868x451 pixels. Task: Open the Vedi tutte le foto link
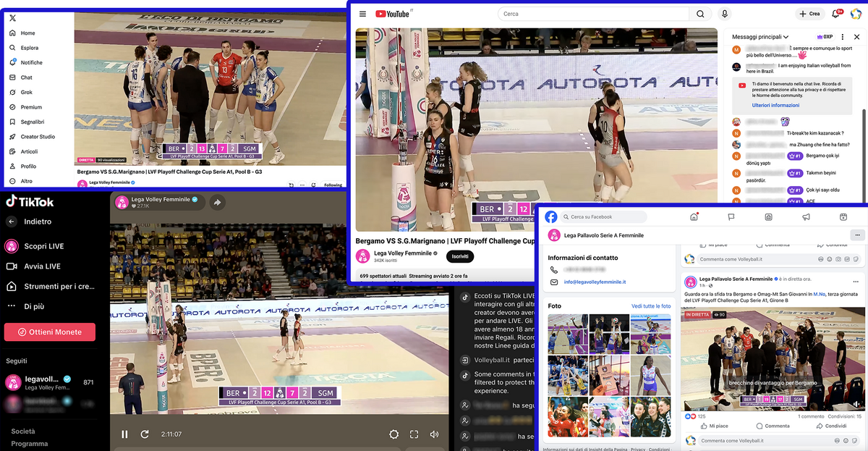650,305
